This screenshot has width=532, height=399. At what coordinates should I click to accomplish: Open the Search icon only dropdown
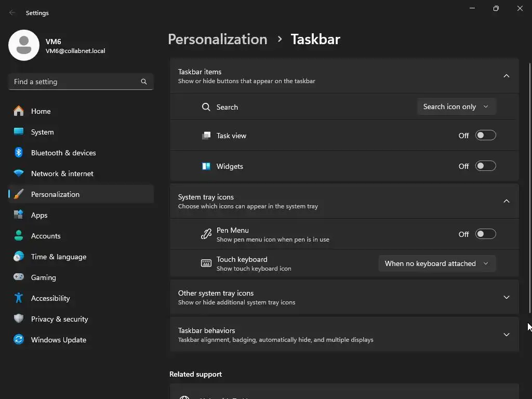[x=456, y=107]
